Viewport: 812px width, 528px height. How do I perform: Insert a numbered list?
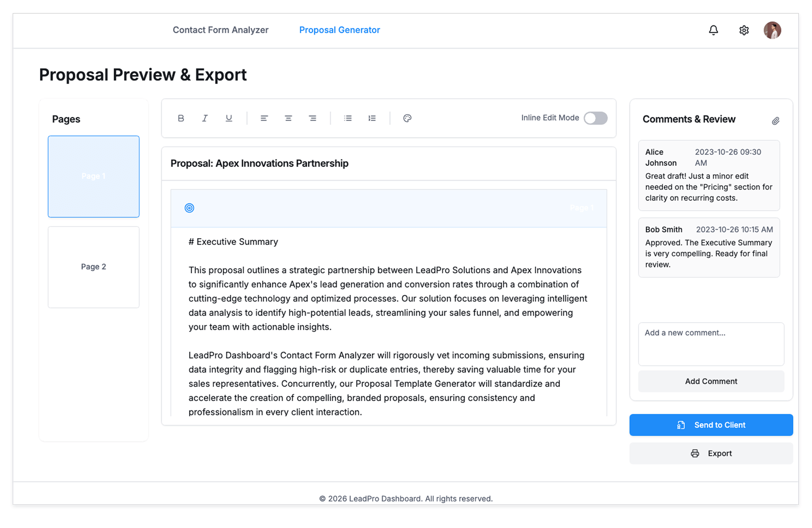coord(372,118)
